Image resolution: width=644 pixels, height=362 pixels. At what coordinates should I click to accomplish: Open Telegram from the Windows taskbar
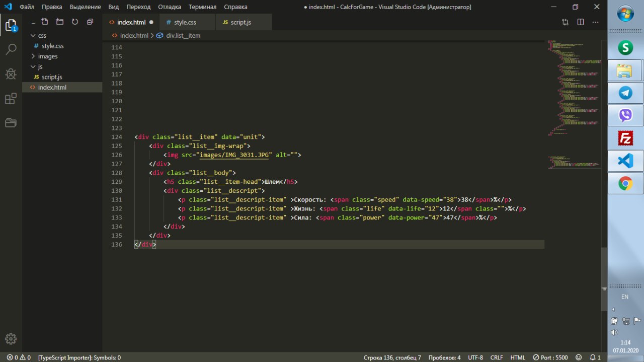click(625, 93)
